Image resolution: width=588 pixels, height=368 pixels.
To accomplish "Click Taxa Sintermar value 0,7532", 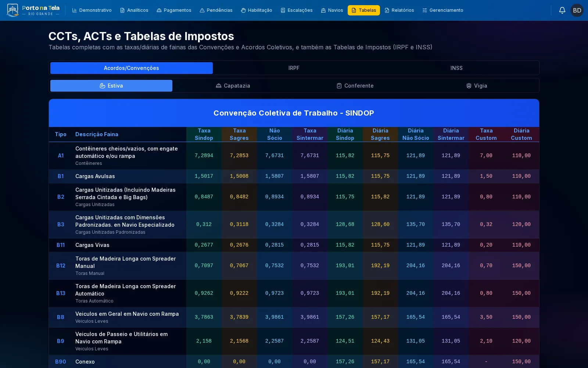I will (310, 266).
